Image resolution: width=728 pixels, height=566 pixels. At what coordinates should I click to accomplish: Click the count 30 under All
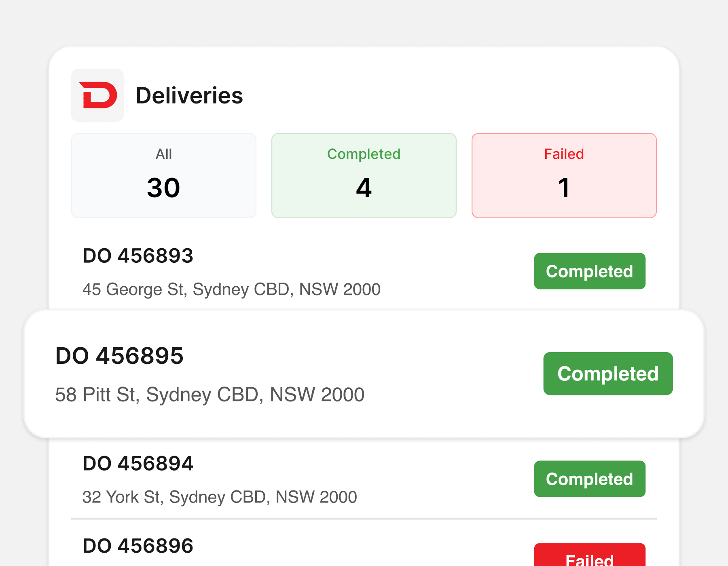coord(163,188)
